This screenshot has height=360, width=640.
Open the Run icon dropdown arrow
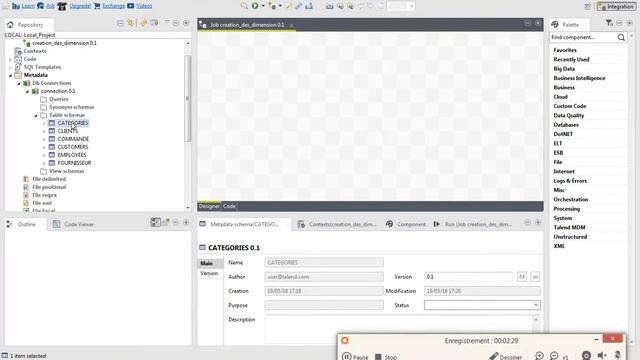(x=263, y=6)
